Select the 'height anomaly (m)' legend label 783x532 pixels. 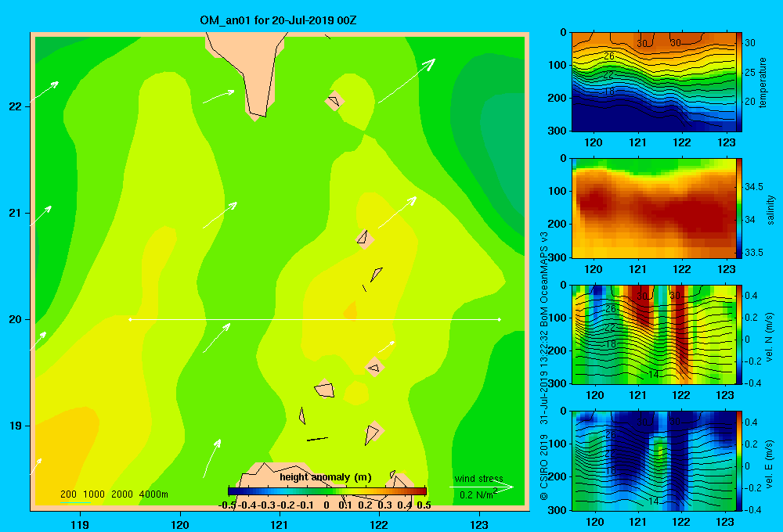pos(326,477)
